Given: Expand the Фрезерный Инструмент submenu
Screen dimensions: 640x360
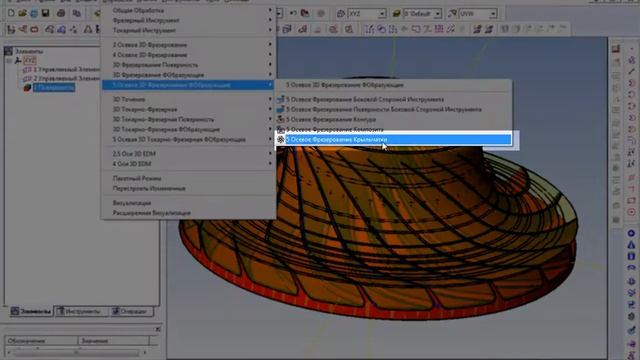Looking at the screenshot, I should [x=188, y=20].
